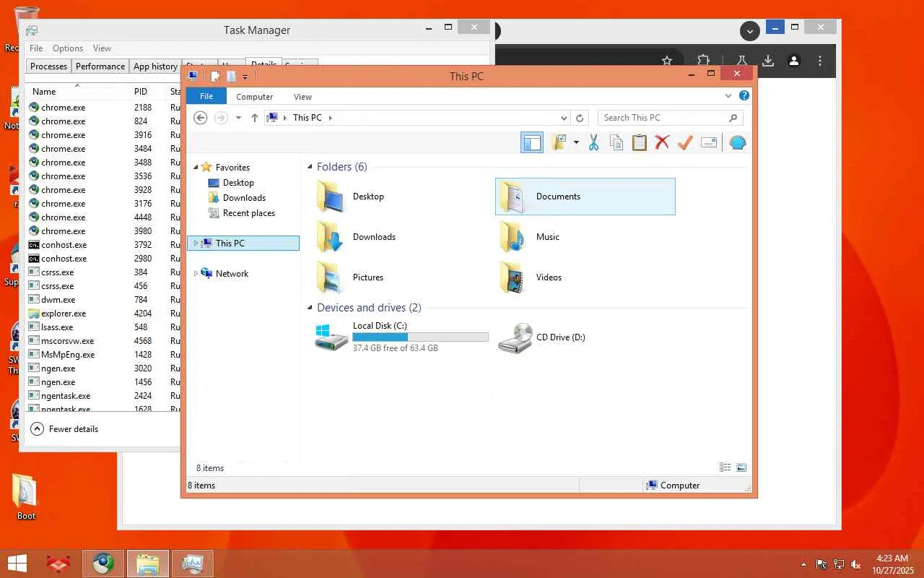Sort by PID column in Task Manager

pyautogui.click(x=140, y=92)
